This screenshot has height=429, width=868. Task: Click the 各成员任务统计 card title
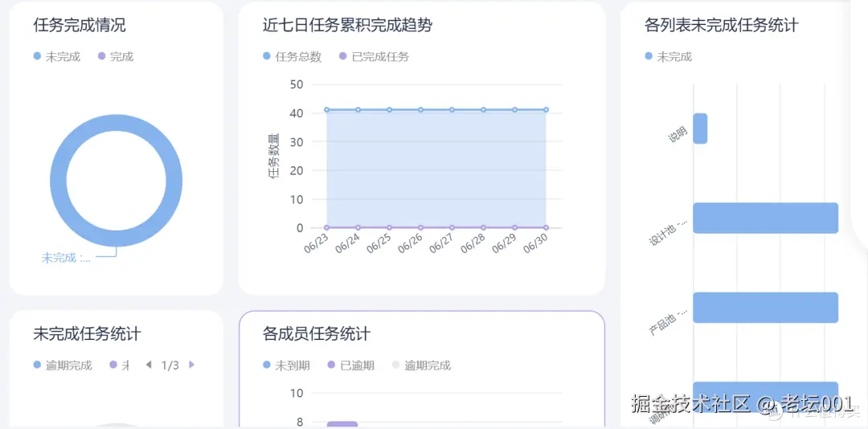[x=316, y=333]
